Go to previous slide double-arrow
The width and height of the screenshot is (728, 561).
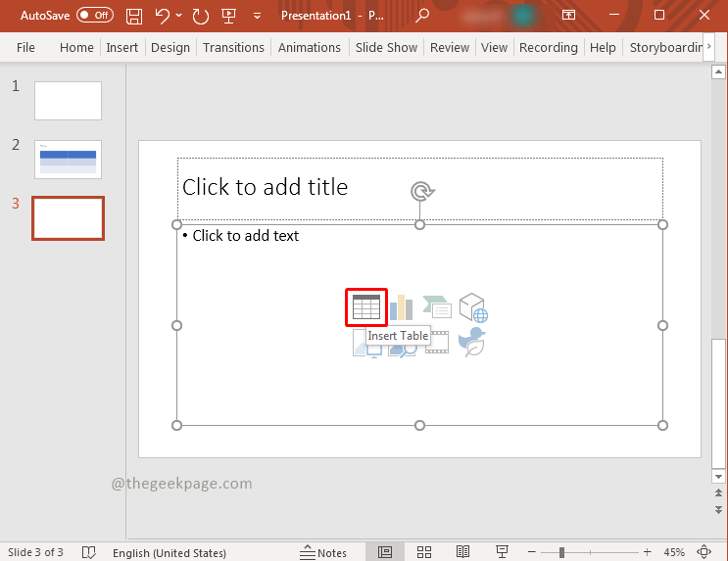coord(718,492)
